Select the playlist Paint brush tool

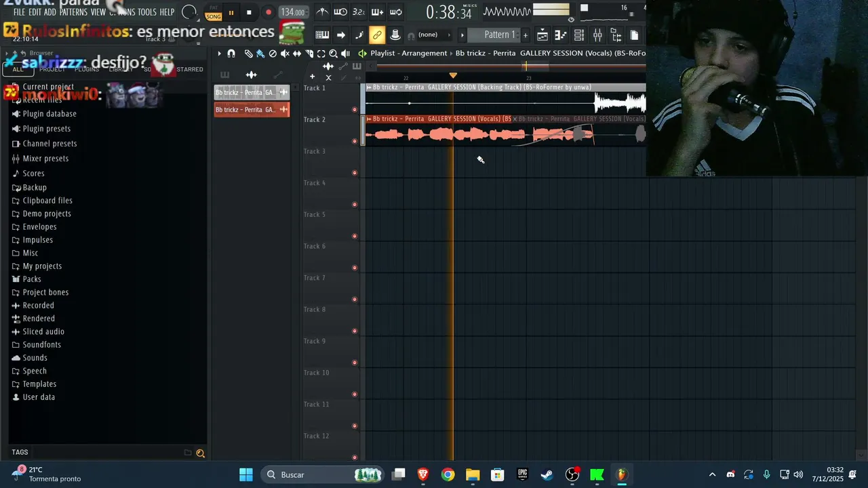260,54
